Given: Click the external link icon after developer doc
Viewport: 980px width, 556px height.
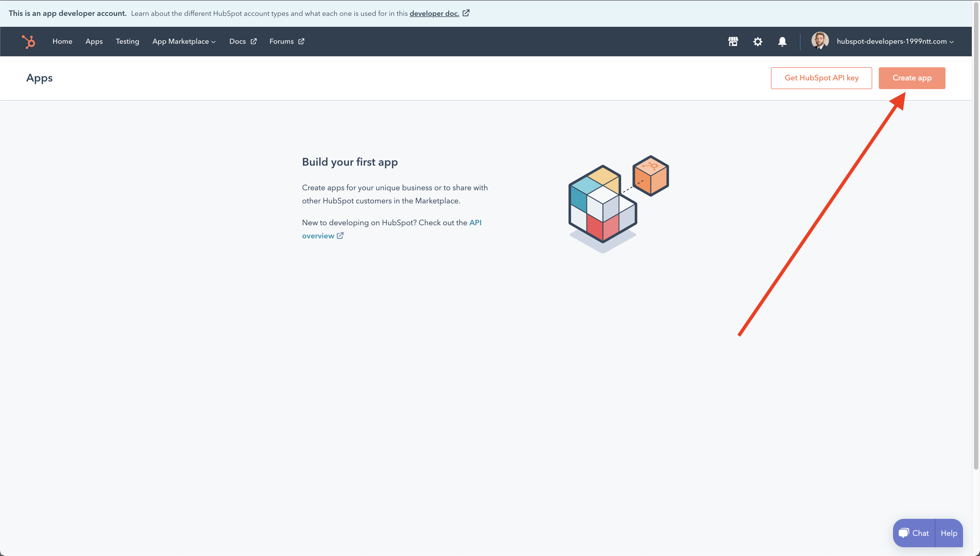Looking at the screenshot, I should click(466, 13).
